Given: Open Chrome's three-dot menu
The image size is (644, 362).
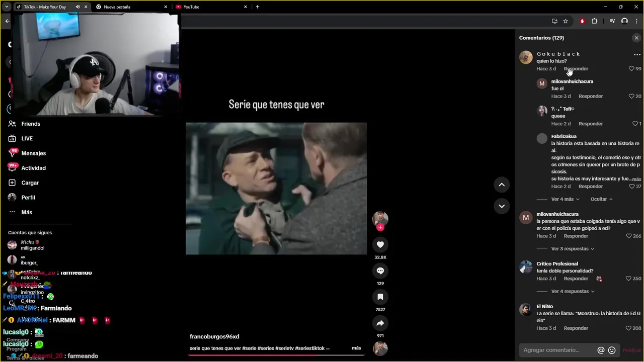Looking at the screenshot, I should 636,21.
